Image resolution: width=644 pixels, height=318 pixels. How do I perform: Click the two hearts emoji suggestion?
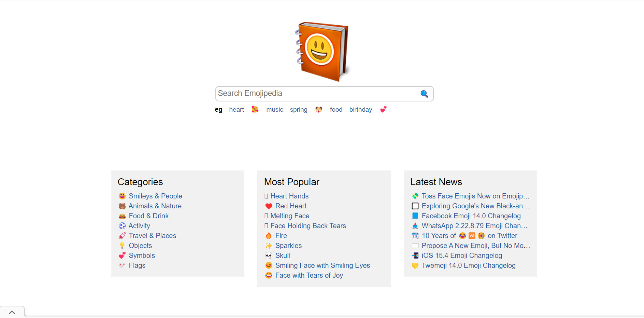383,109
